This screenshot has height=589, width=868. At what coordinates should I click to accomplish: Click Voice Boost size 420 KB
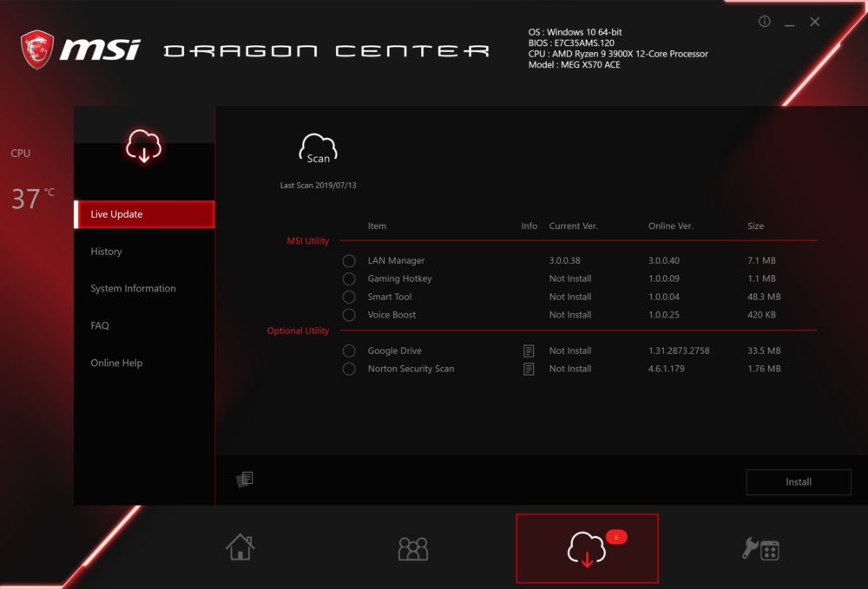[x=761, y=315]
